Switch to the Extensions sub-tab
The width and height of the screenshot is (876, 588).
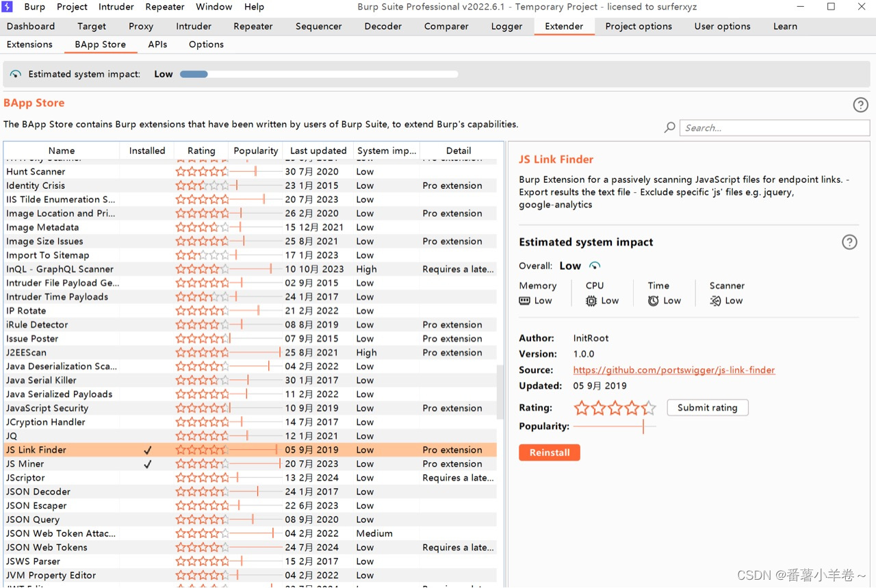(x=29, y=44)
